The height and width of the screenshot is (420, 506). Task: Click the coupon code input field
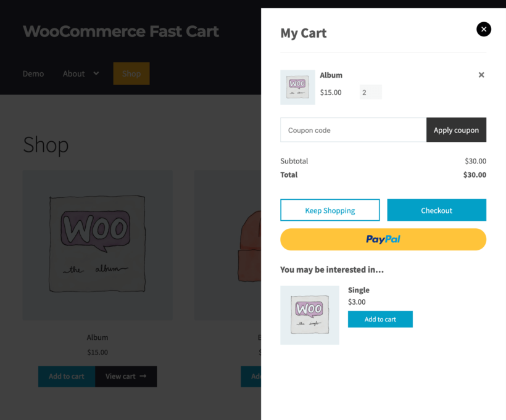352,130
